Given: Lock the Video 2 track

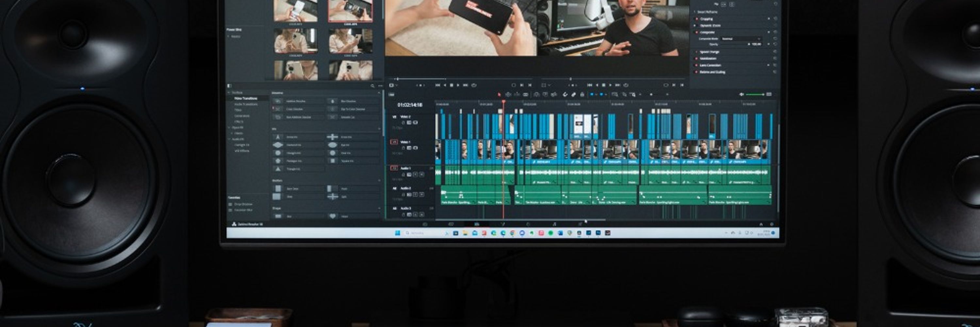Looking at the screenshot, I should [x=404, y=123].
